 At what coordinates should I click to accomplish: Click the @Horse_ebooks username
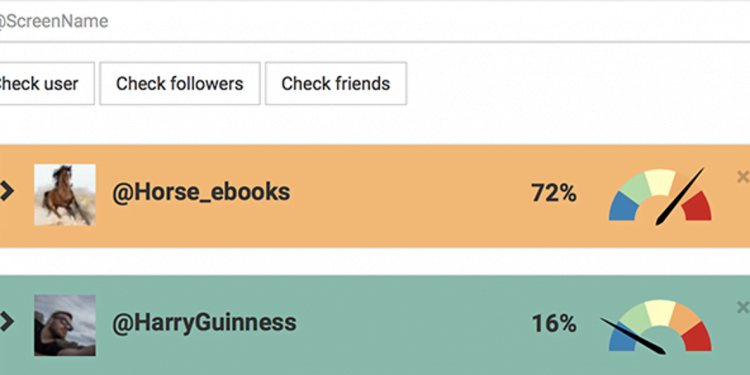(x=201, y=192)
